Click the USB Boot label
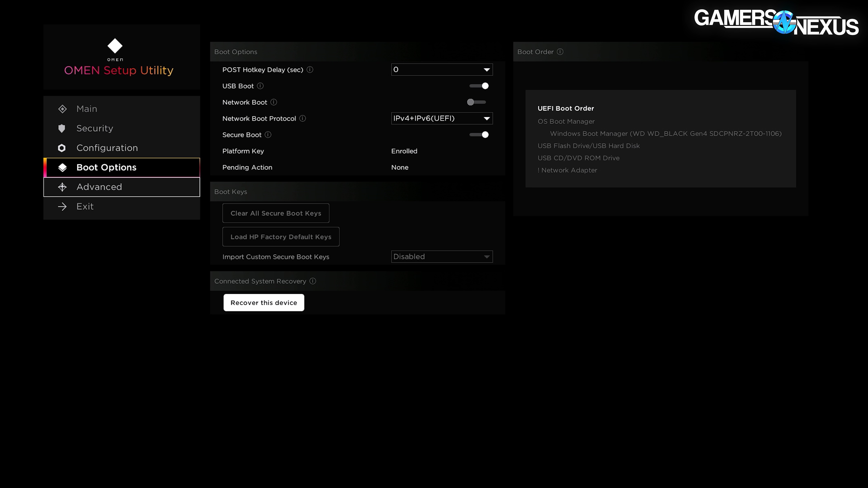This screenshot has width=868, height=488. 238,86
